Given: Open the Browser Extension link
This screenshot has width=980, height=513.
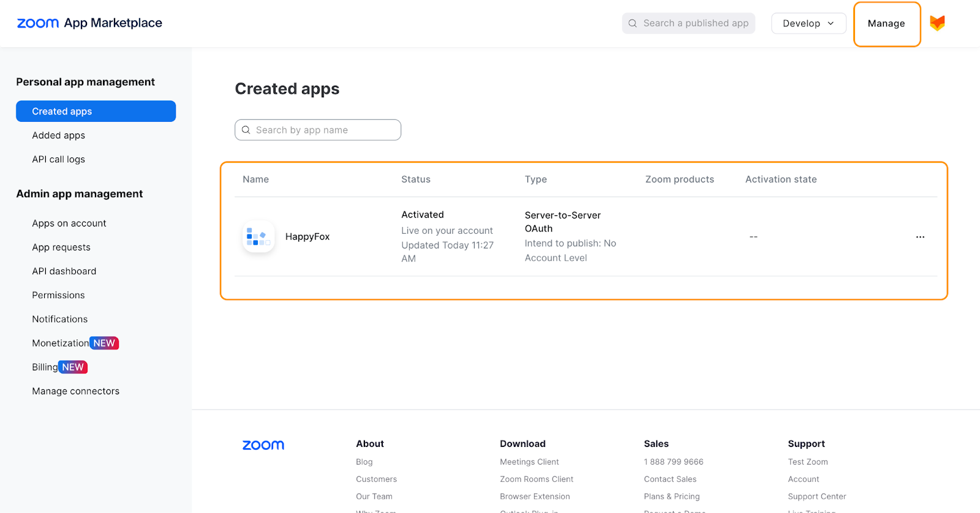Looking at the screenshot, I should (x=535, y=496).
